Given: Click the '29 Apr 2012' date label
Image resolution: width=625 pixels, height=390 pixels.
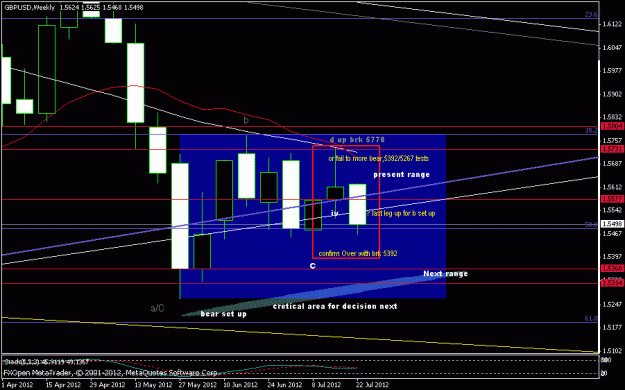Looking at the screenshot, I should click(x=107, y=385).
